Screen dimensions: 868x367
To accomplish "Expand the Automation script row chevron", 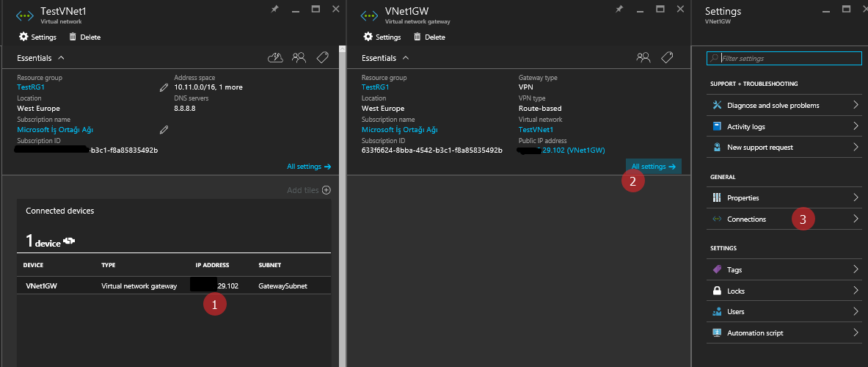I will coord(856,333).
